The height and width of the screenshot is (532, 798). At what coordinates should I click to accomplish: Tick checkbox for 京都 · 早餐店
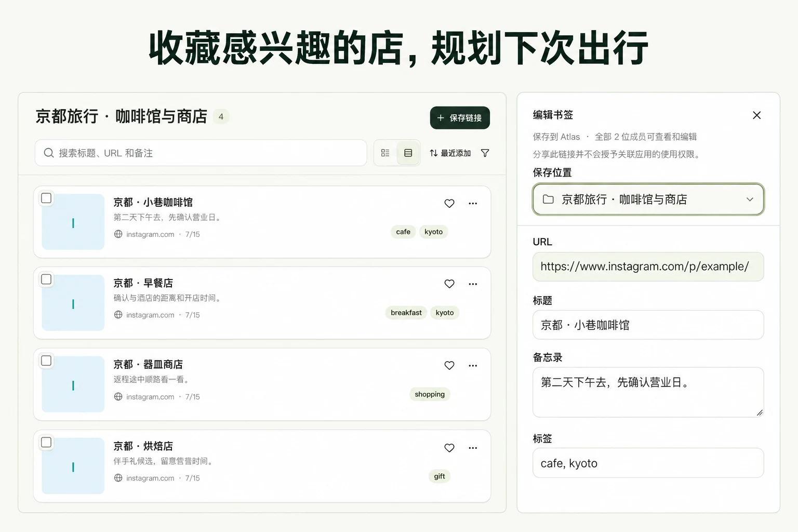point(46,279)
